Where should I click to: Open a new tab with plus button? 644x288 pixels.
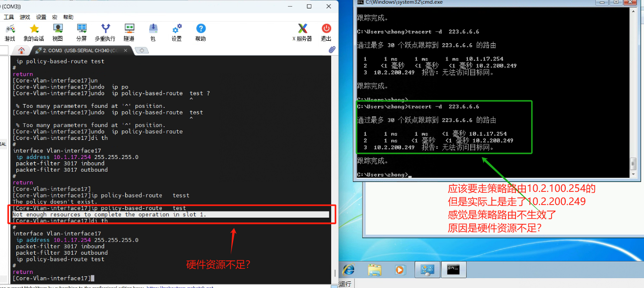pos(141,51)
